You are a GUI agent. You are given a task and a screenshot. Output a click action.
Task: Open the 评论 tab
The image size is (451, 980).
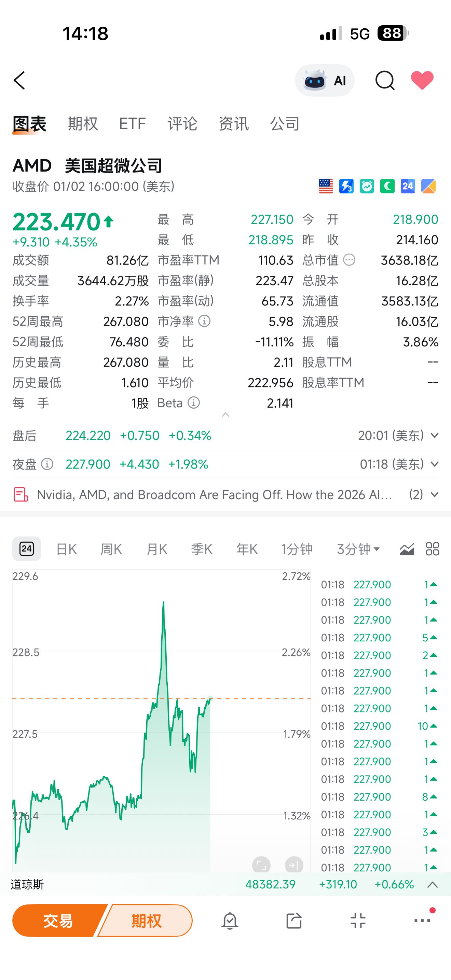[182, 124]
